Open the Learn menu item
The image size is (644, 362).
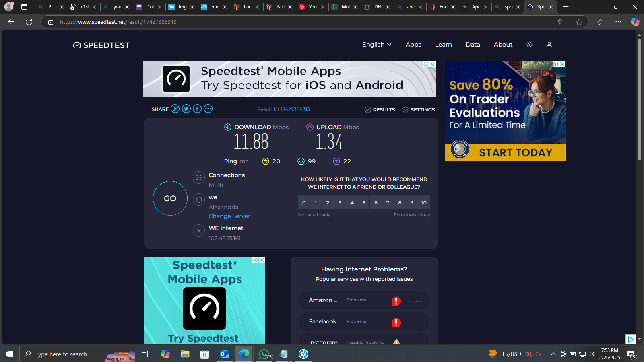(443, 45)
